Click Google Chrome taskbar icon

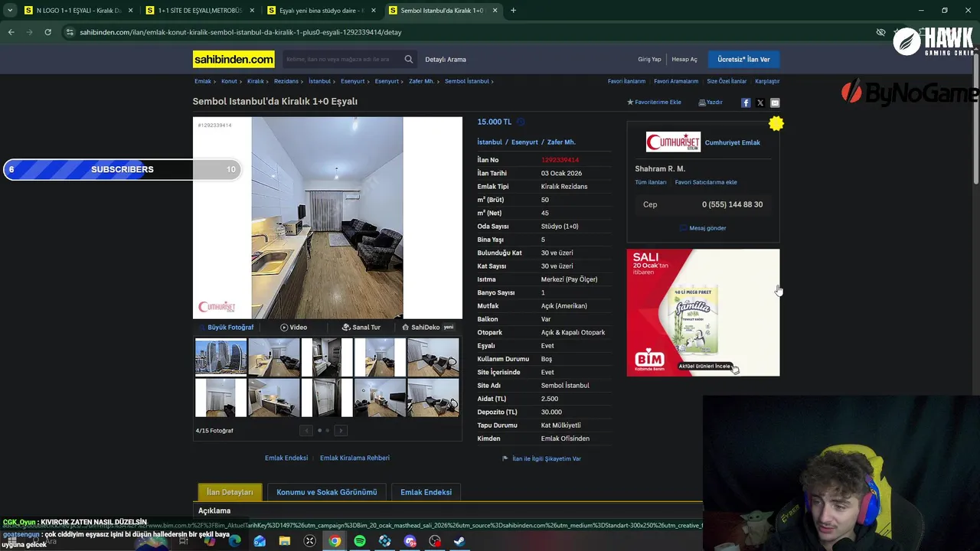pyautogui.click(x=335, y=541)
